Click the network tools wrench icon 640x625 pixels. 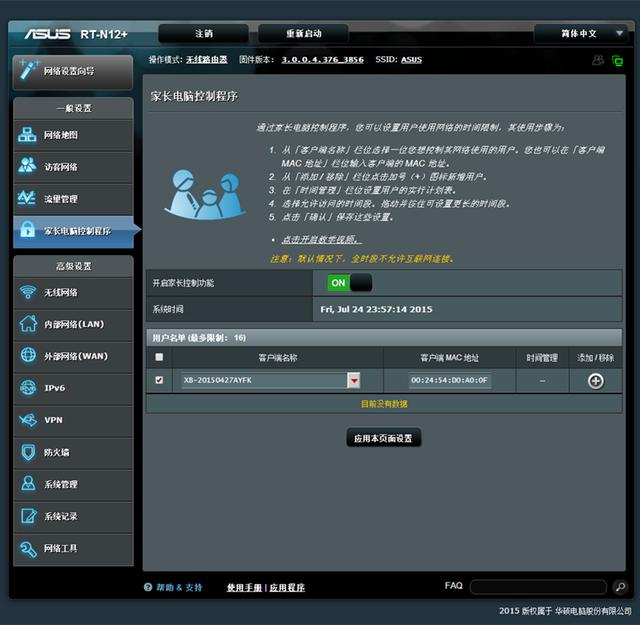(x=28, y=548)
